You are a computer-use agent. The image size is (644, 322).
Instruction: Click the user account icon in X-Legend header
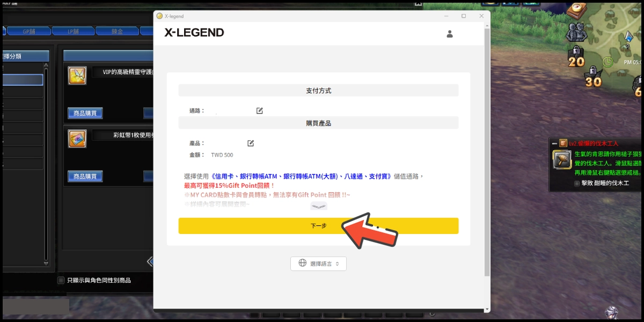coord(450,34)
